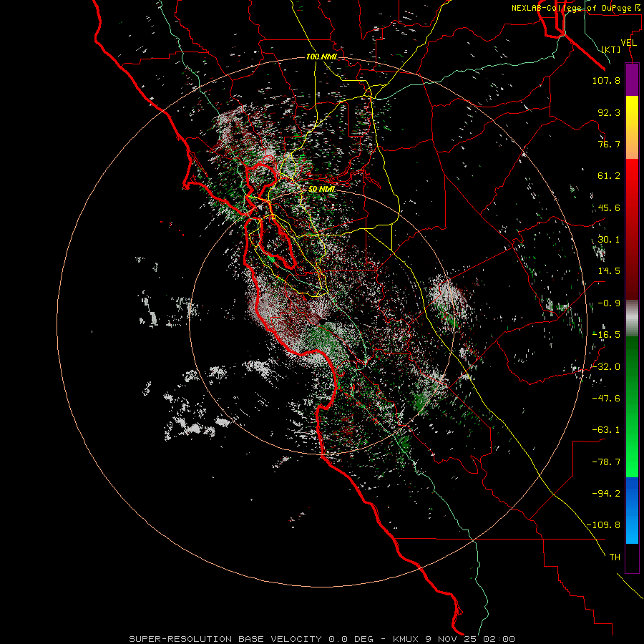Click the -32.0 velocity scale value
Viewport: 644px width, 644px height.
point(606,367)
